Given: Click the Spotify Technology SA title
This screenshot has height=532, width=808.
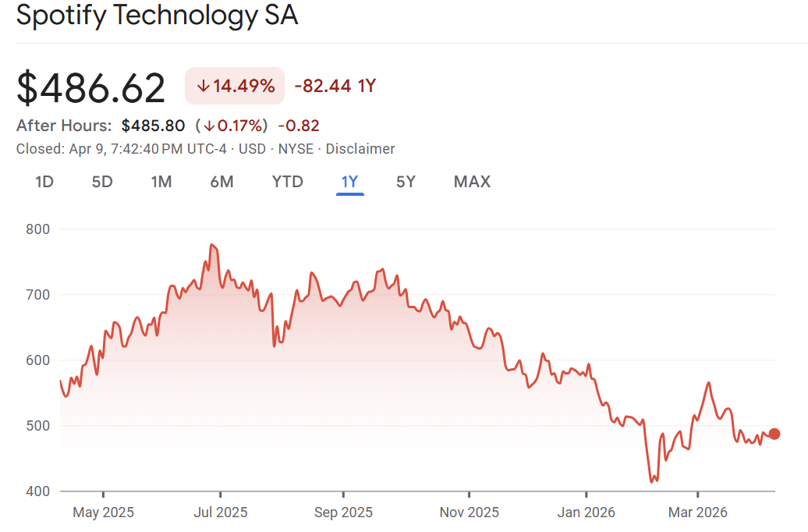Looking at the screenshot, I should click(157, 16).
